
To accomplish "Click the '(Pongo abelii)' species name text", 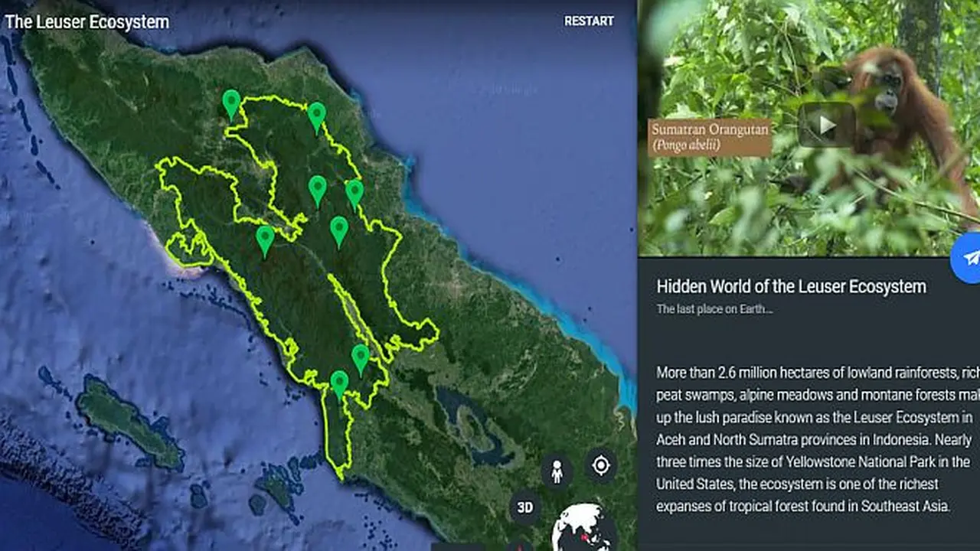I will 685,145.
